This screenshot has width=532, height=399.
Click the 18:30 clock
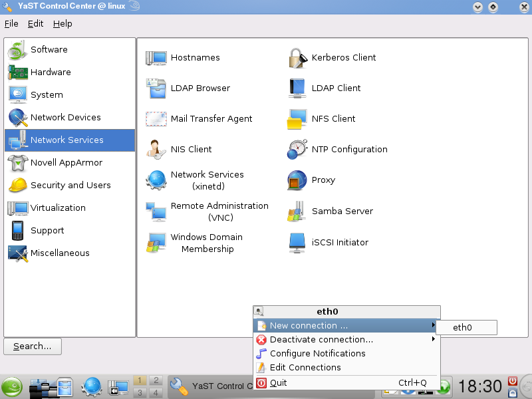pos(479,386)
